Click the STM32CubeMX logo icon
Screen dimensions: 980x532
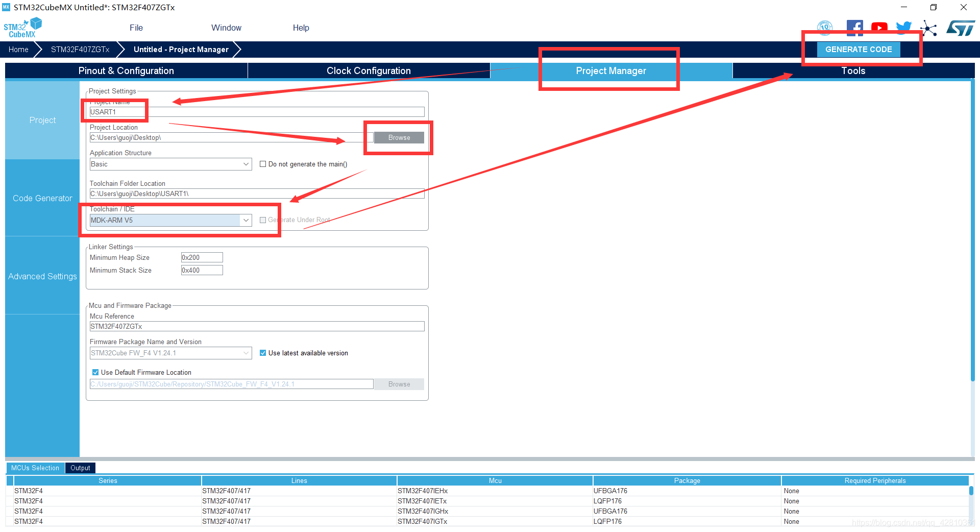22,28
